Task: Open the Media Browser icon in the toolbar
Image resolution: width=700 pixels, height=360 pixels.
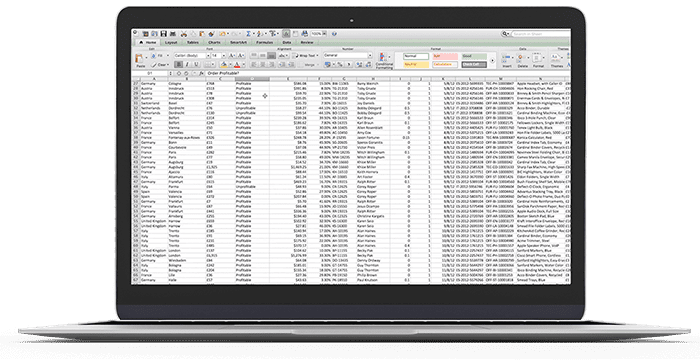Action: 304,34
